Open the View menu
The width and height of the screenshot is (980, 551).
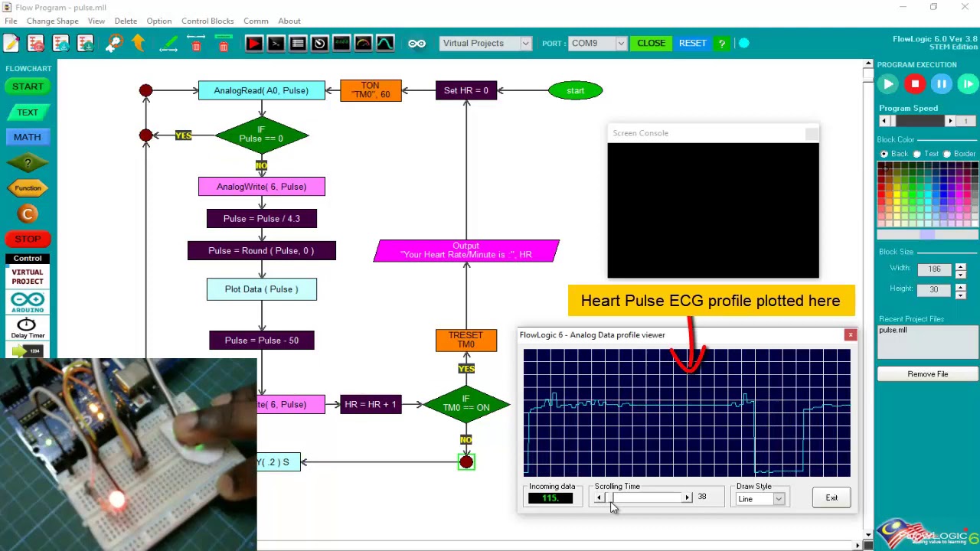tap(96, 21)
